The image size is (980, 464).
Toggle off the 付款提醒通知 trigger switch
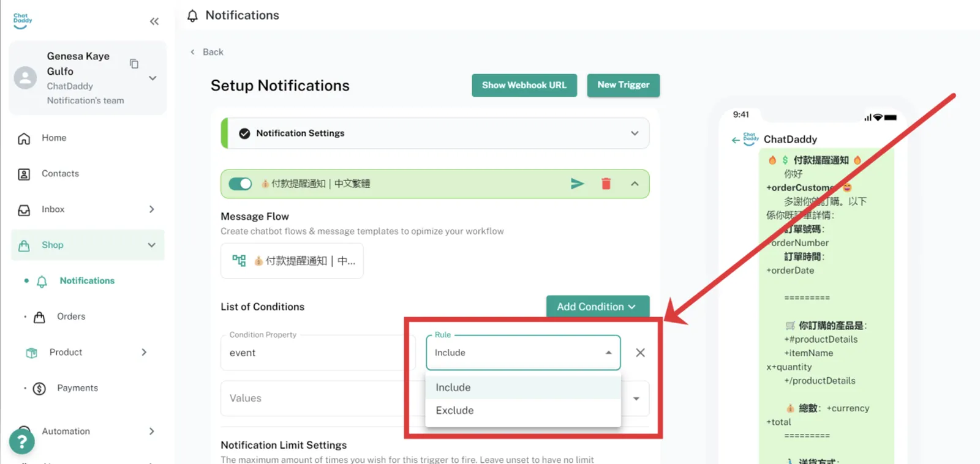240,184
